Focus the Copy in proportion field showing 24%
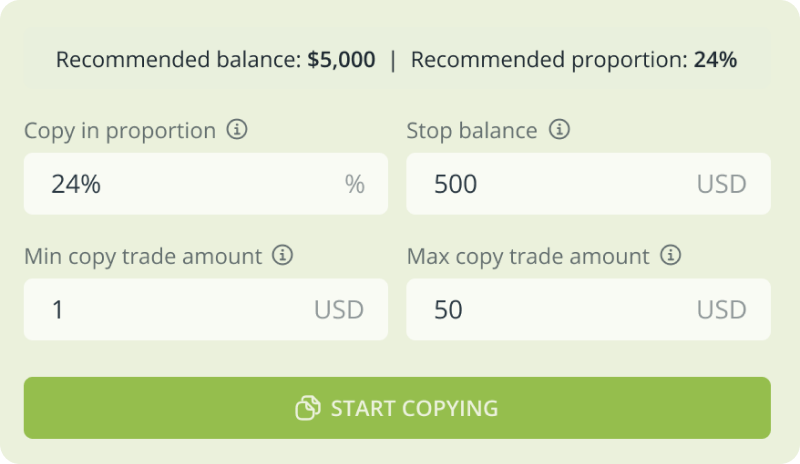The height and width of the screenshot is (464, 800). point(206,184)
